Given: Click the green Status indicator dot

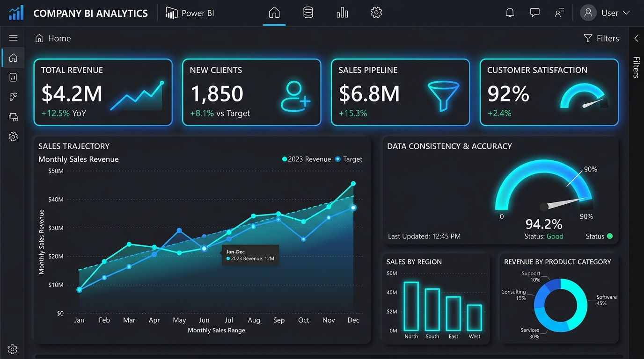Looking at the screenshot, I should [610, 236].
